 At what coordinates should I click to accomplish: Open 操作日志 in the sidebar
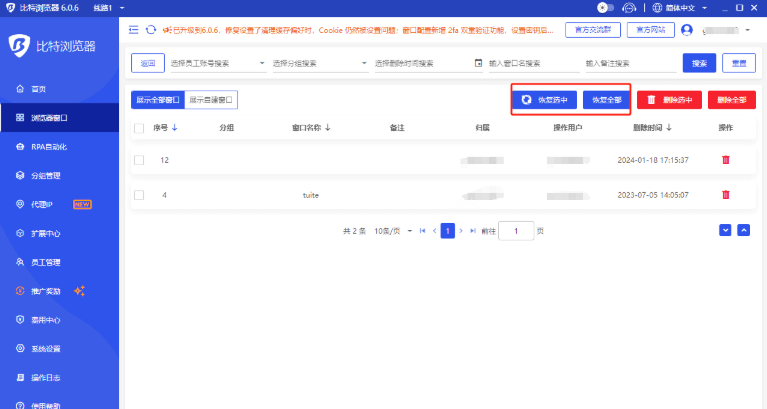[x=59, y=378]
